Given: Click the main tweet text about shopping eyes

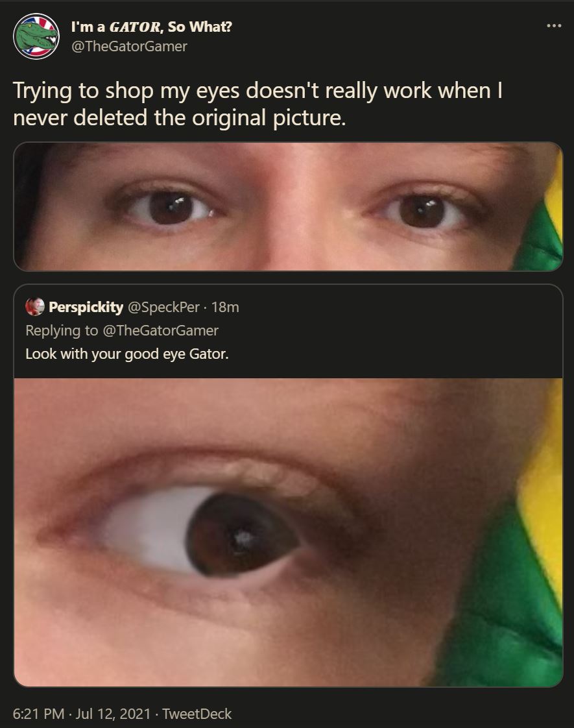Looking at the screenshot, I should [257, 104].
